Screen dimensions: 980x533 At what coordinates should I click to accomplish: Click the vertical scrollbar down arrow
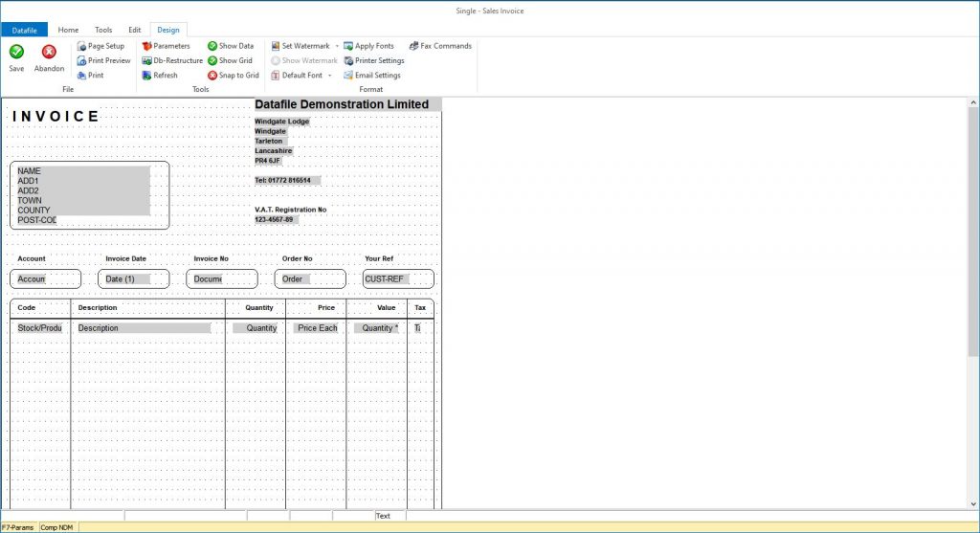coord(973,504)
